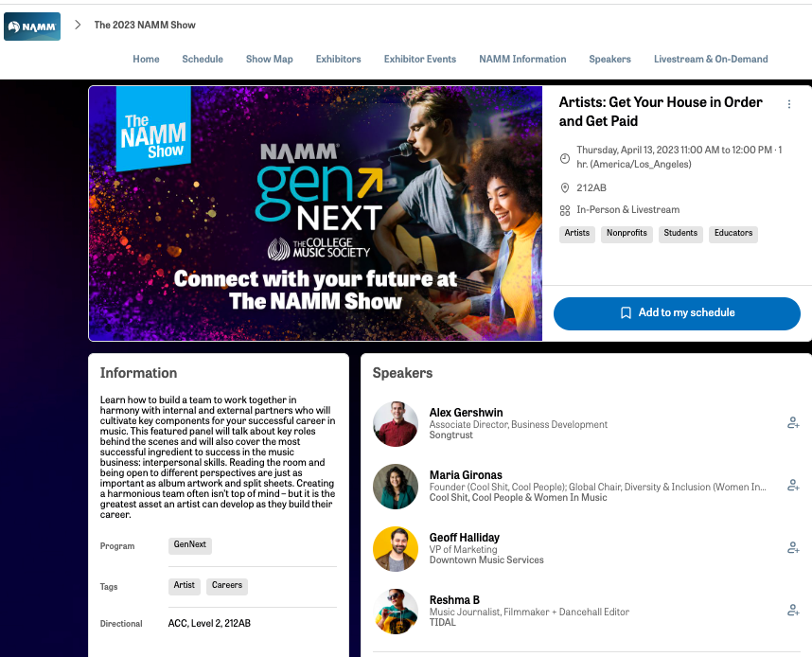Image resolution: width=812 pixels, height=657 pixels.
Task: Add Alex Gershwin as a contact
Action: 793,423
